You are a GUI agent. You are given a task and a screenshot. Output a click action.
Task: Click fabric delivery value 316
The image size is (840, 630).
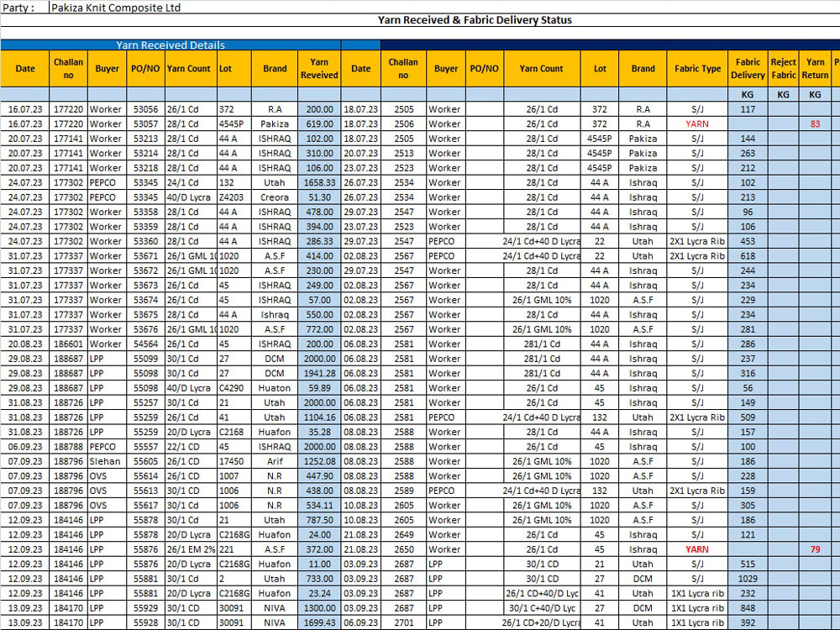point(748,374)
